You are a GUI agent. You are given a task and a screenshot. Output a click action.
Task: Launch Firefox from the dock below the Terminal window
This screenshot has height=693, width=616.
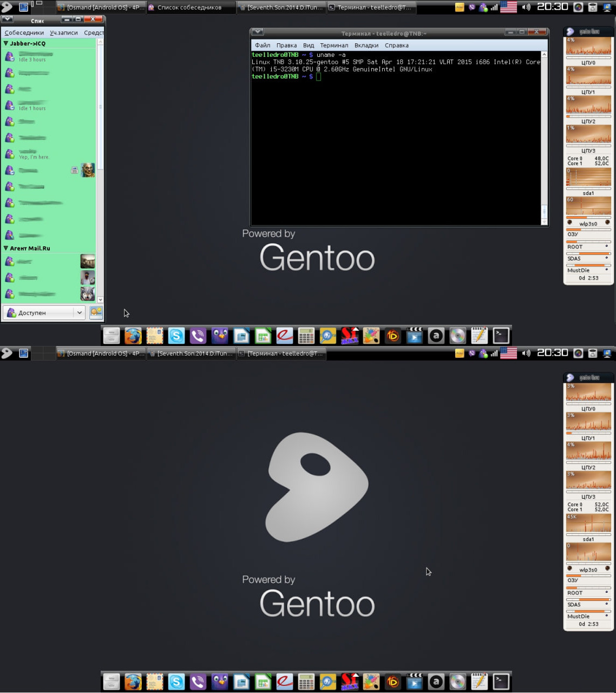[133, 336]
